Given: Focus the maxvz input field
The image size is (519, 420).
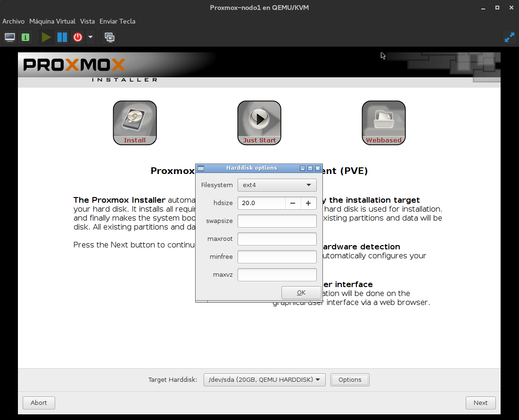Looking at the screenshot, I should point(277,274).
